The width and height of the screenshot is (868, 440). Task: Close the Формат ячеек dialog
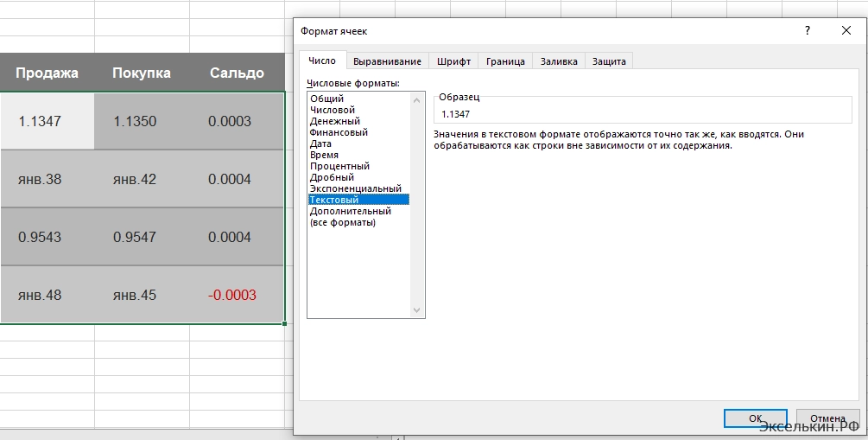pos(846,31)
